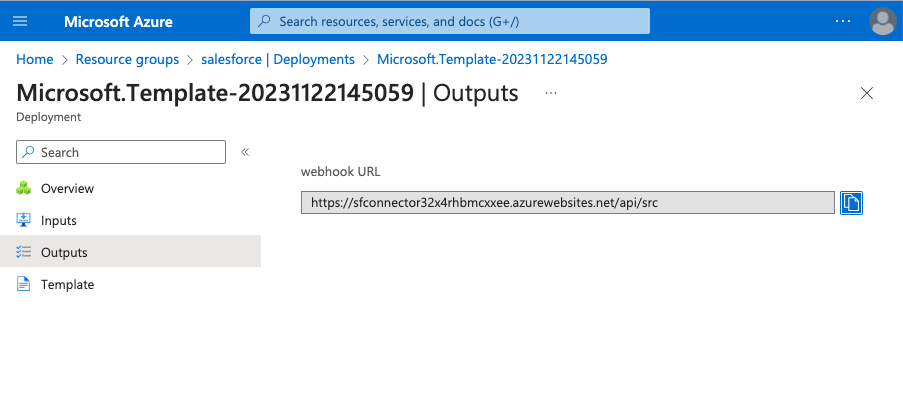The image size is (903, 418).
Task: Click magnifier icon in global search bar
Action: click(x=265, y=21)
